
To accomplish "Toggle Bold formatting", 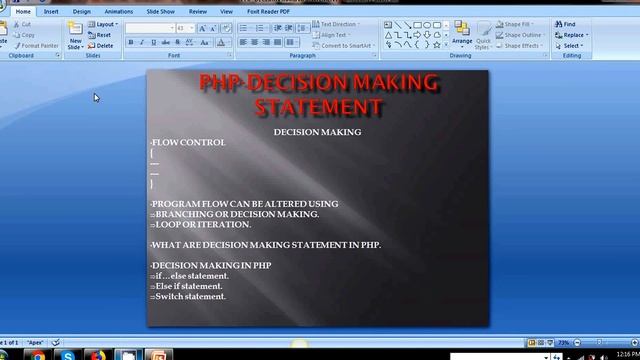I will [x=131, y=42].
